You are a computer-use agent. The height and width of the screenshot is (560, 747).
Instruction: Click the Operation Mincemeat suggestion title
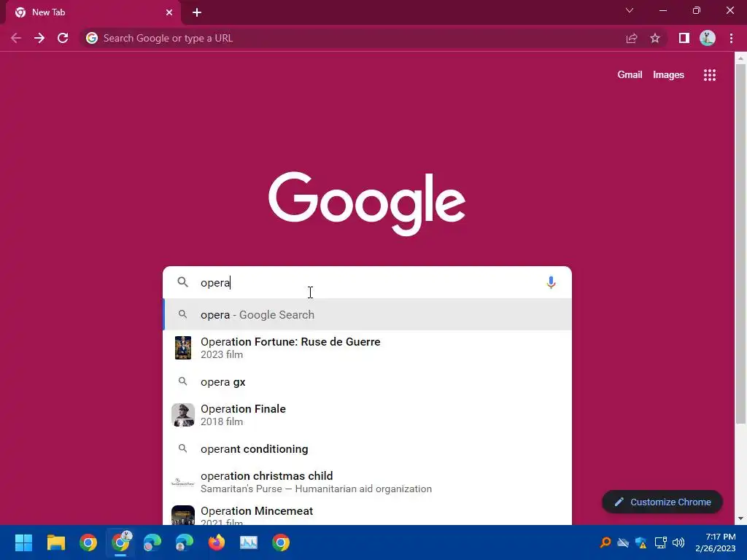point(257,511)
